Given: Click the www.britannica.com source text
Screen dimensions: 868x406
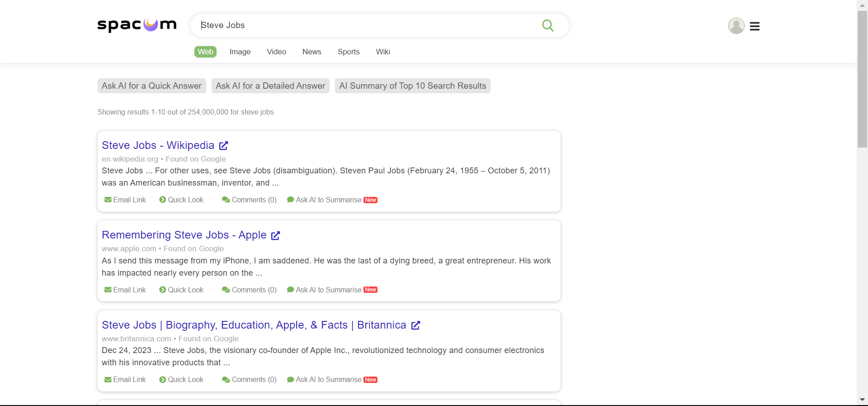Looking at the screenshot, I should pyautogui.click(x=137, y=339).
